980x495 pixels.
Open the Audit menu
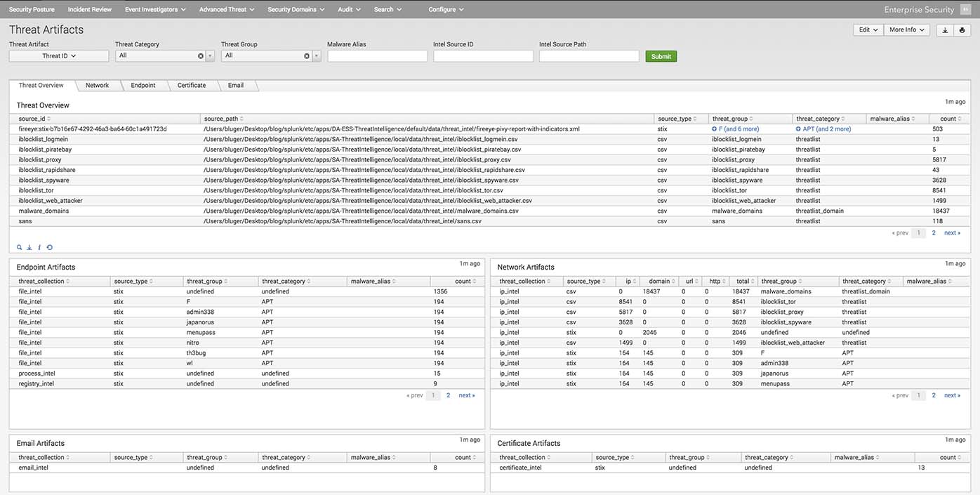click(348, 10)
